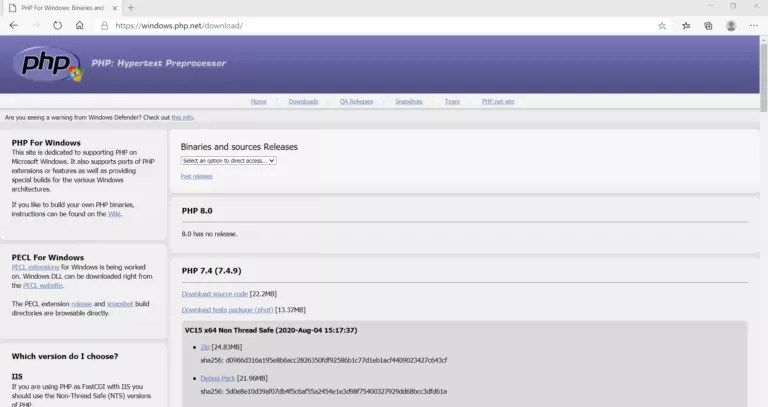Click the PHP logo in the header
The width and height of the screenshot is (768, 407).
[48, 64]
